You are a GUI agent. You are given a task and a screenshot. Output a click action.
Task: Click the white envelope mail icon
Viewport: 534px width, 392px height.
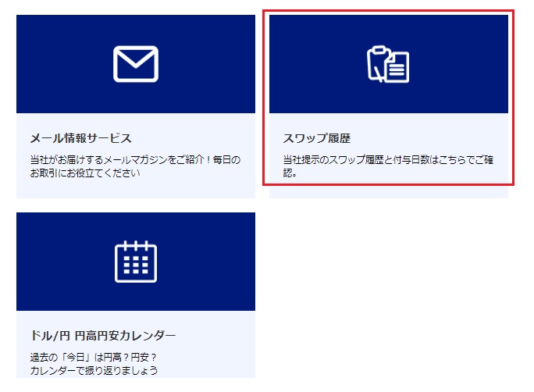[x=136, y=64]
